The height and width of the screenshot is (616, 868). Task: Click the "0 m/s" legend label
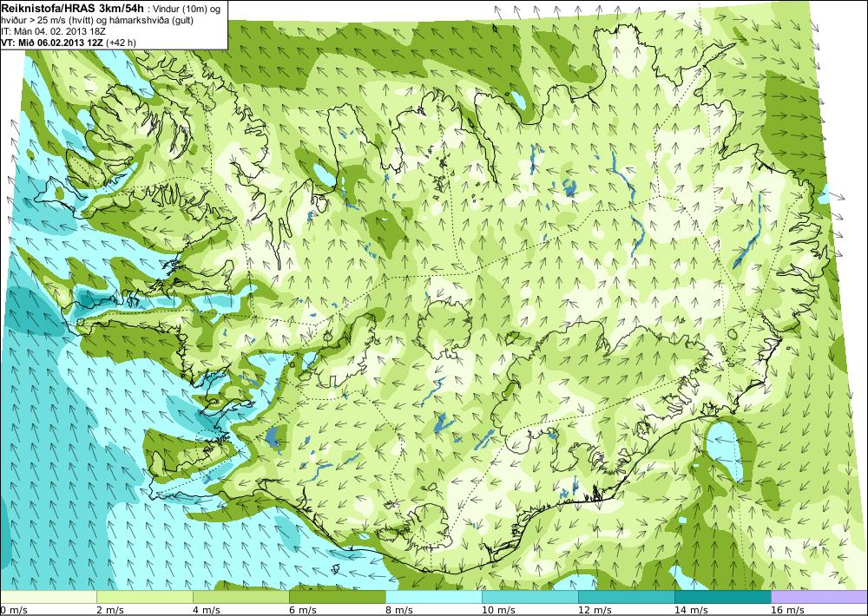click(x=14, y=610)
